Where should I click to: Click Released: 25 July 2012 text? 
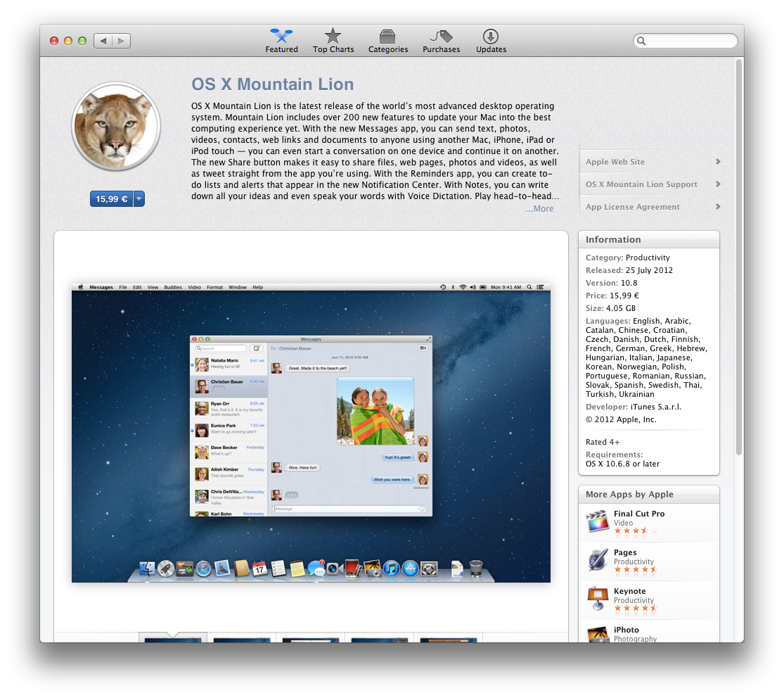point(629,269)
